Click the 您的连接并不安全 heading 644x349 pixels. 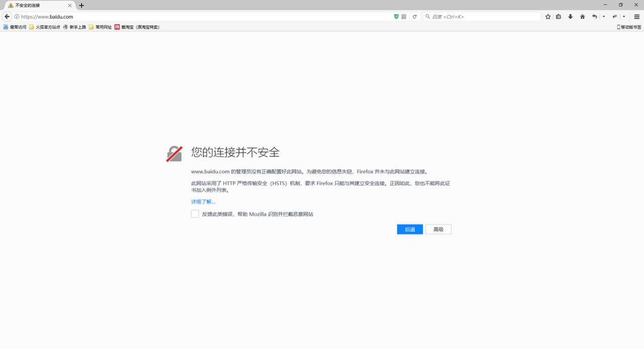tap(235, 152)
